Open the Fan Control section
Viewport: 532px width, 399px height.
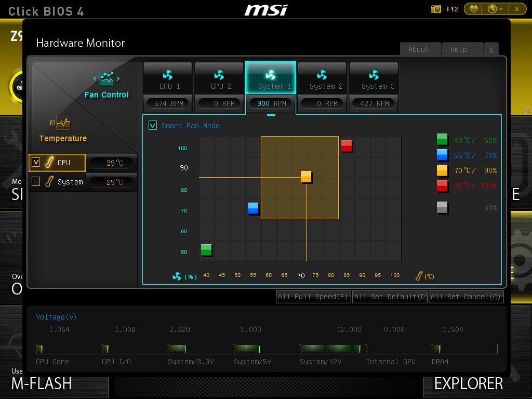[107, 95]
